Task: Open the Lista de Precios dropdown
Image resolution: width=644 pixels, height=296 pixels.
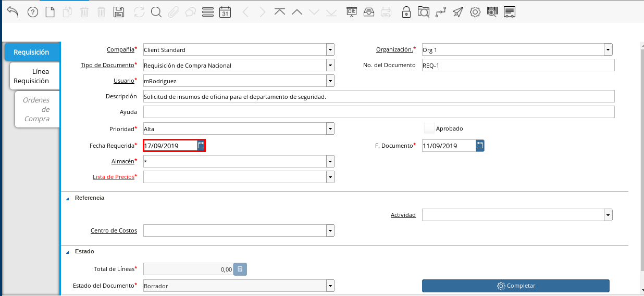Action: click(330, 177)
